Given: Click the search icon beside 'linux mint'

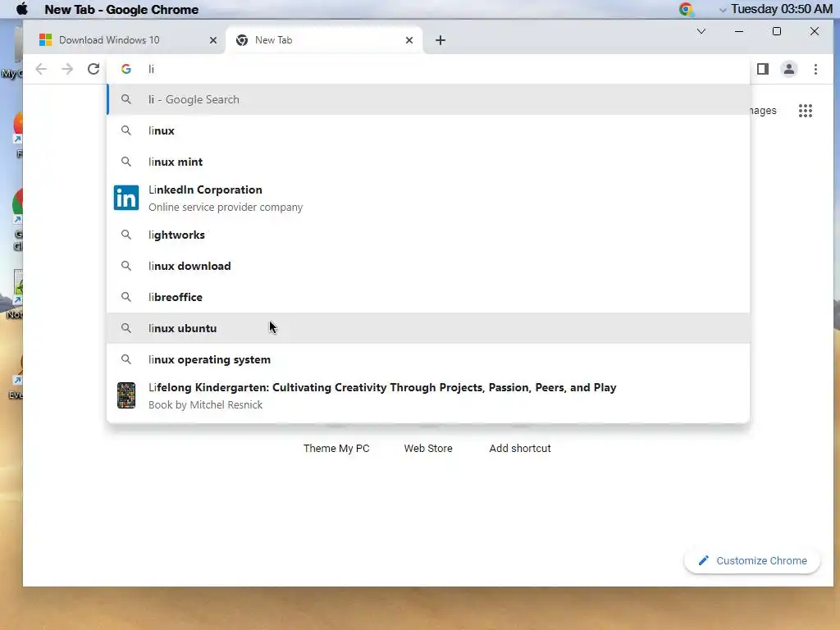Looking at the screenshot, I should click(126, 162).
